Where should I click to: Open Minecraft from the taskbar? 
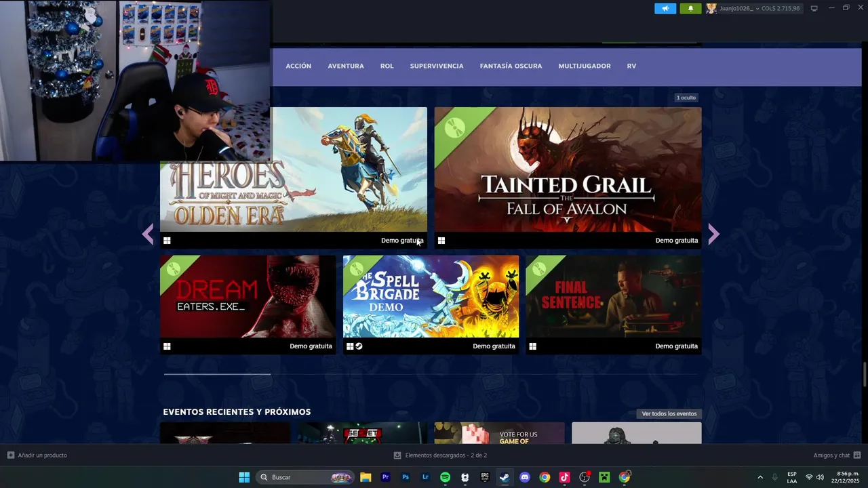[x=604, y=477]
